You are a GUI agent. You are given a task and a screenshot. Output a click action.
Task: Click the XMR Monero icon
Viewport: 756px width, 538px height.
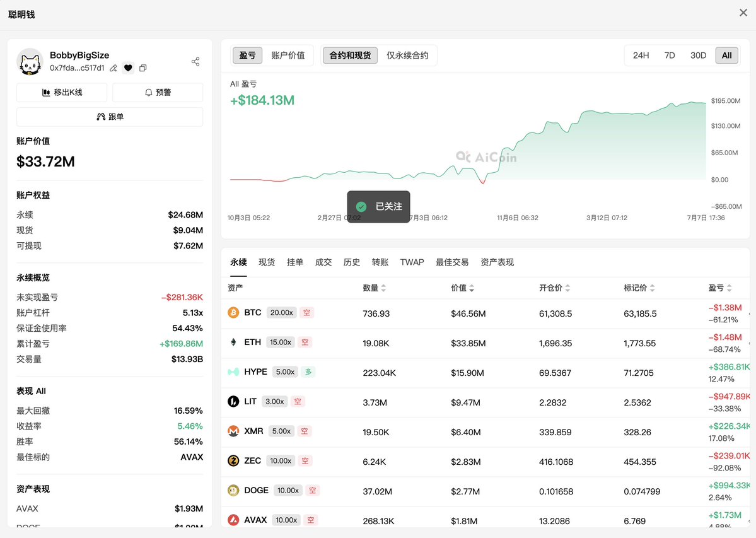tap(233, 431)
